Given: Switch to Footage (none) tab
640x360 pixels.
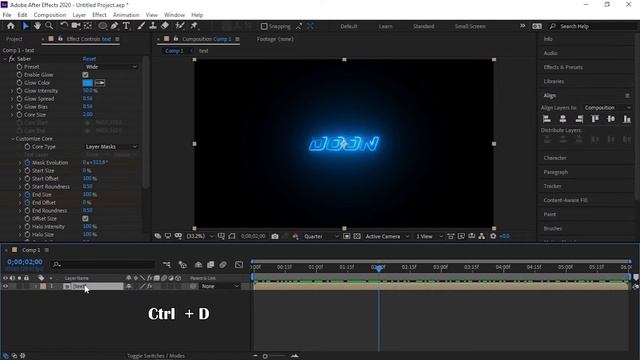Looking at the screenshot, I should 275,39.
